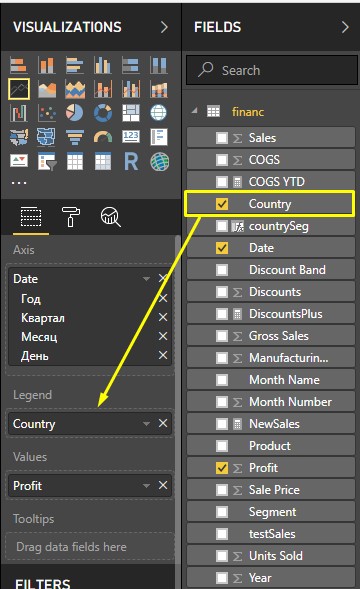Select the countrySeg field row
360x589 pixels.
(271, 226)
